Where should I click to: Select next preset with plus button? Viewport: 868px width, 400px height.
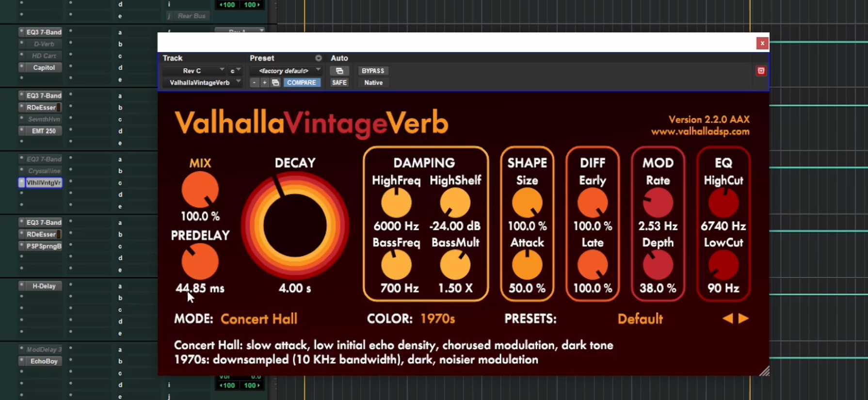click(264, 83)
